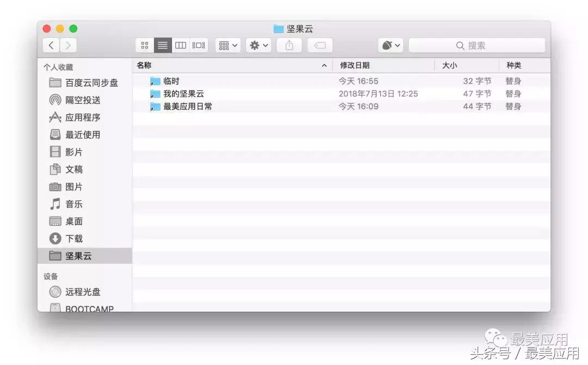This screenshot has height=365, width=588.
Task: Sort by the 大小 column header
Action: click(x=467, y=65)
